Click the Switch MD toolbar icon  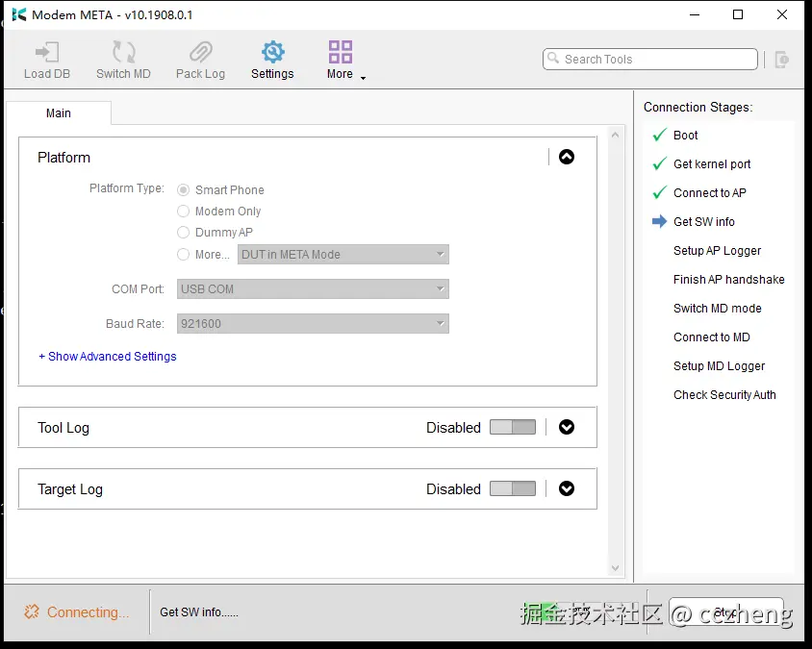124,52
